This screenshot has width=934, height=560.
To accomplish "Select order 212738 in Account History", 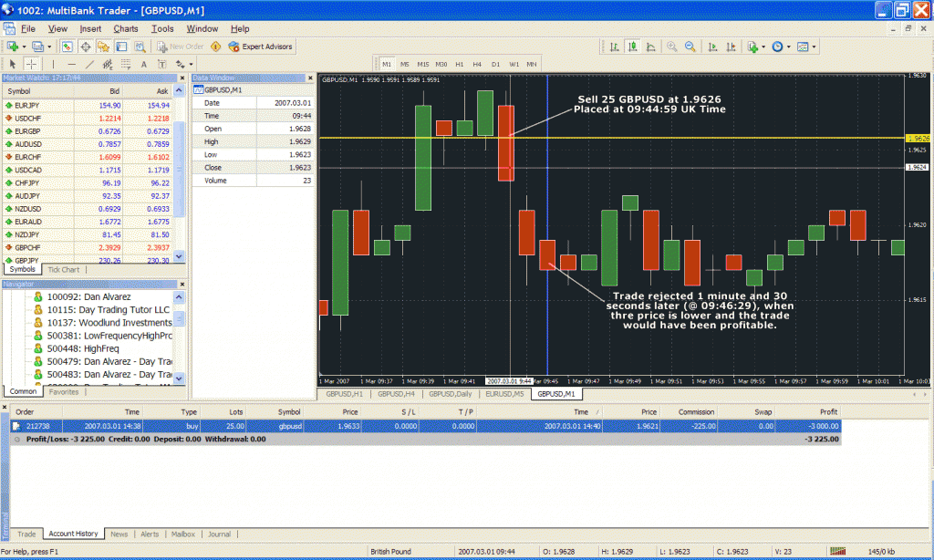I will pyautogui.click(x=425, y=426).
